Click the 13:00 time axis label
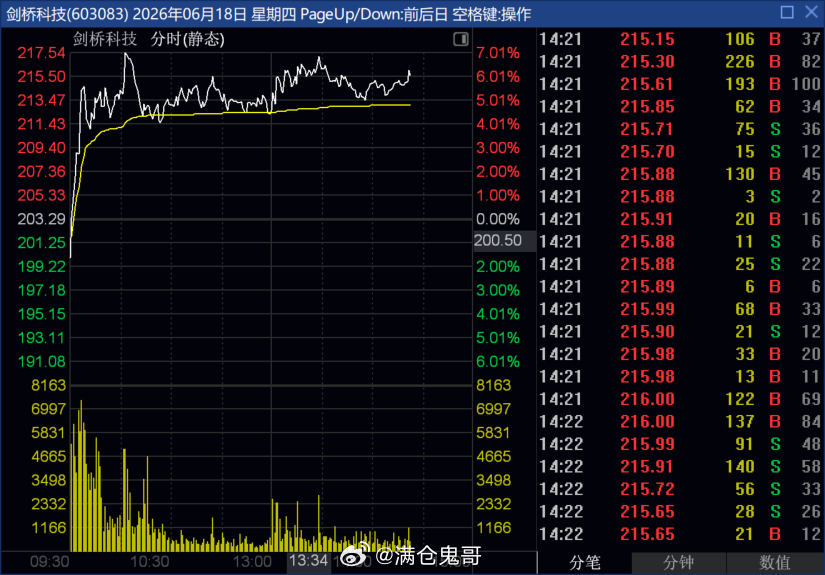 pyautogui.click(x=252, y=562)
